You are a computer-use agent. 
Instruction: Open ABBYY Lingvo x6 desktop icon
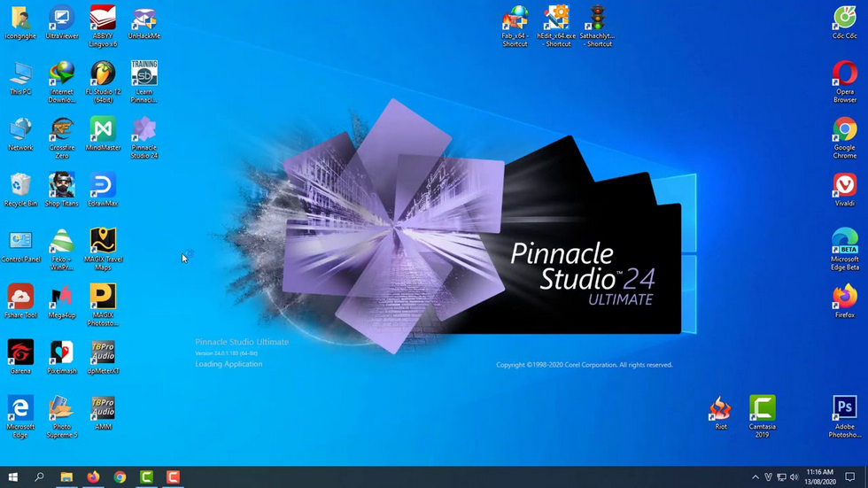click(103, 26)
